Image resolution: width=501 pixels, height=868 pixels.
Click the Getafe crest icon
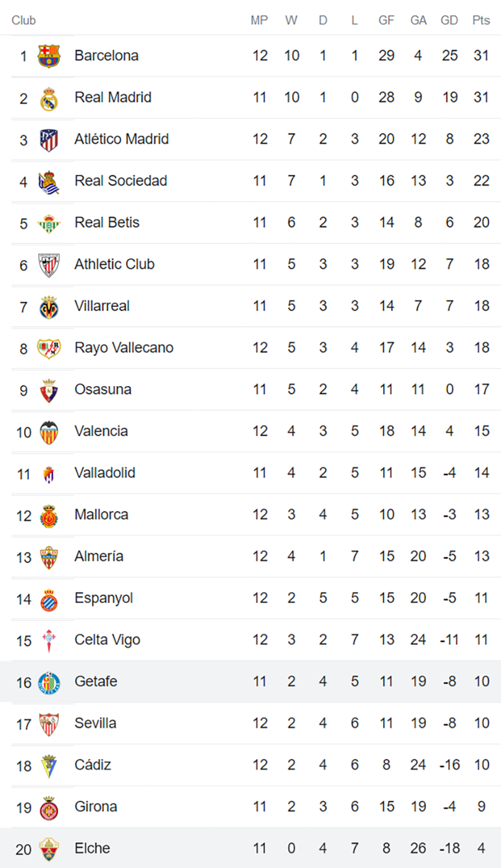[x=48, y=682]
